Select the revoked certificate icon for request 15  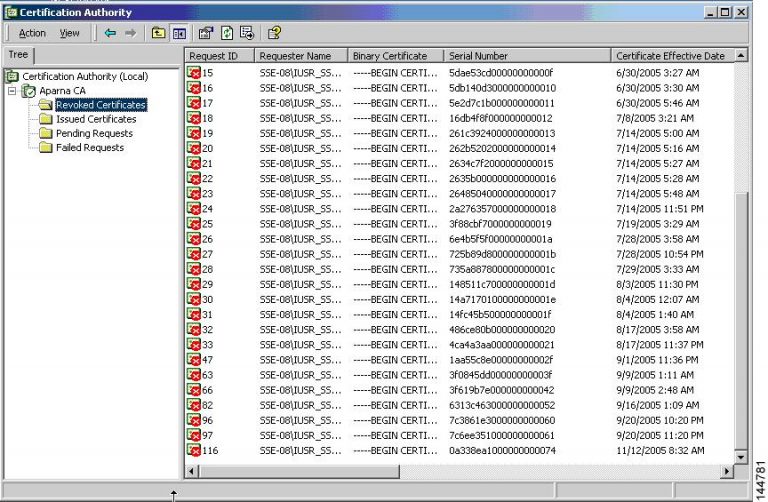point(194,74)
